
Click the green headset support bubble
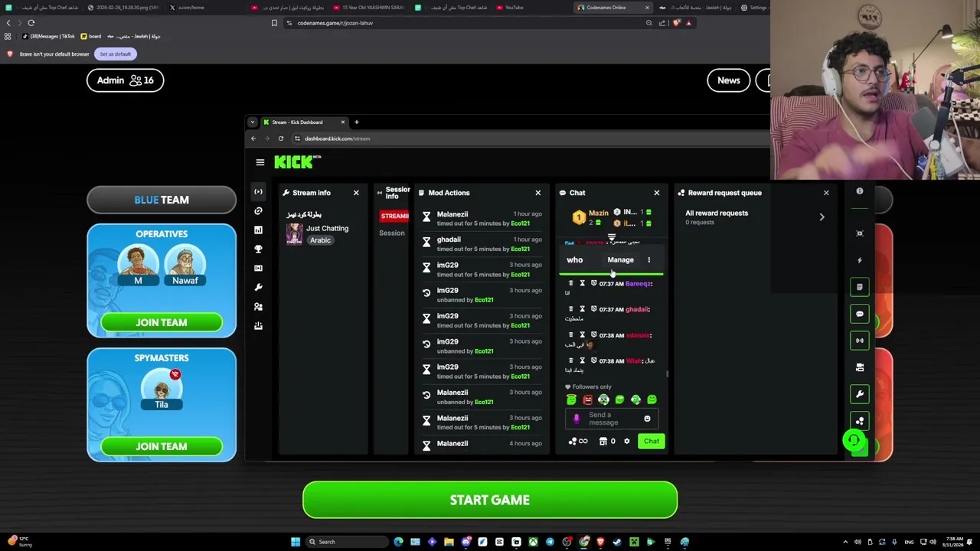click(x=853, y=440)
